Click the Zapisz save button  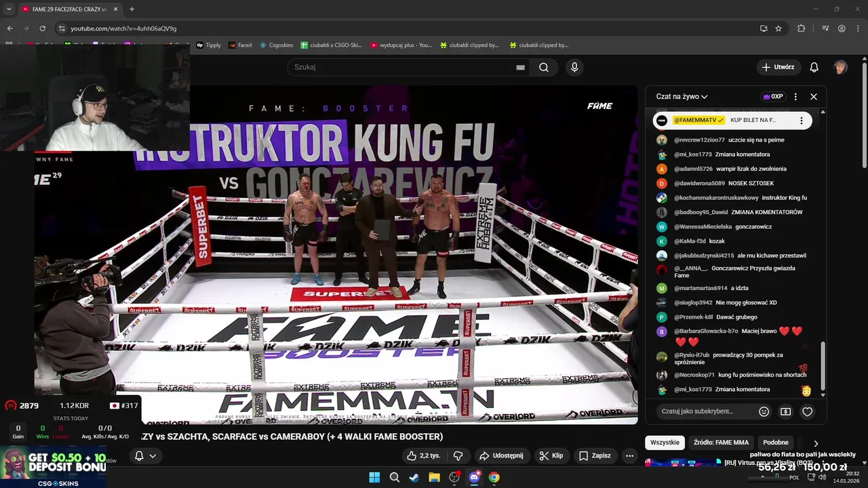click(595, 455)
